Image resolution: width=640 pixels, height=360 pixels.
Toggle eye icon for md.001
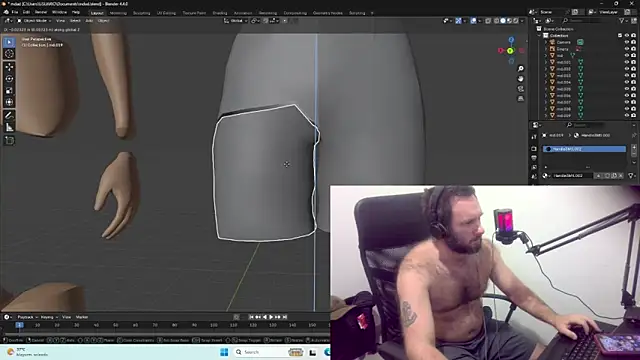[627, 62]
